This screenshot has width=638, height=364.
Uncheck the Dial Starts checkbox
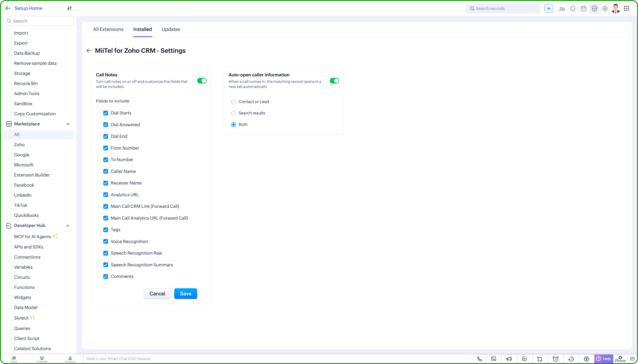pyautogui.click(x=106, y=113)
